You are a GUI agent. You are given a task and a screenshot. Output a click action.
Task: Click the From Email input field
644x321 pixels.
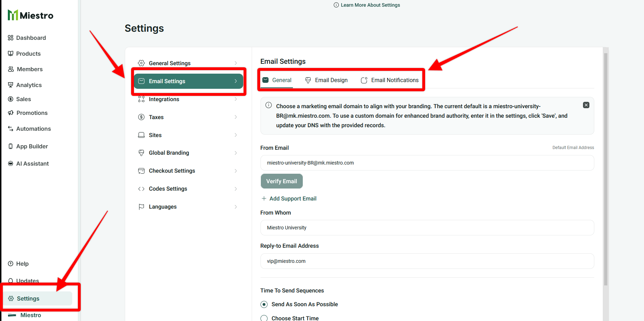click(427, 163)
